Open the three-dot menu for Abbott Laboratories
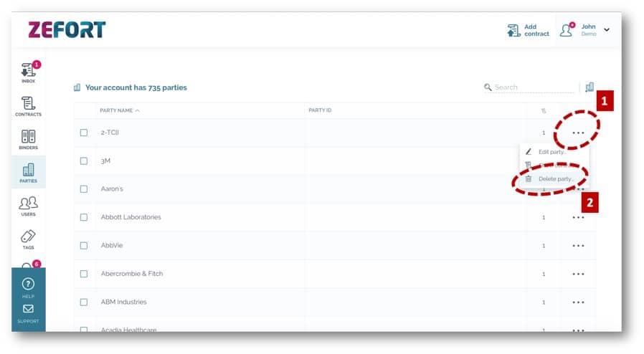Image resolution: width=644 pixels, height=354 pixels. [x=578, y=217]
